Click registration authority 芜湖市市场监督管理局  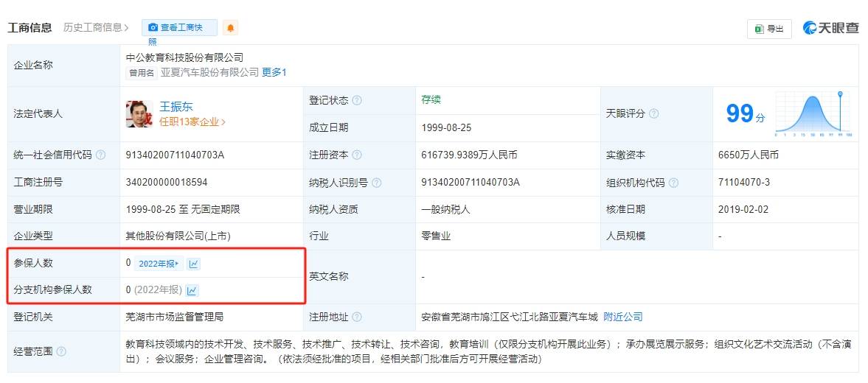click(x=174, y=317)
